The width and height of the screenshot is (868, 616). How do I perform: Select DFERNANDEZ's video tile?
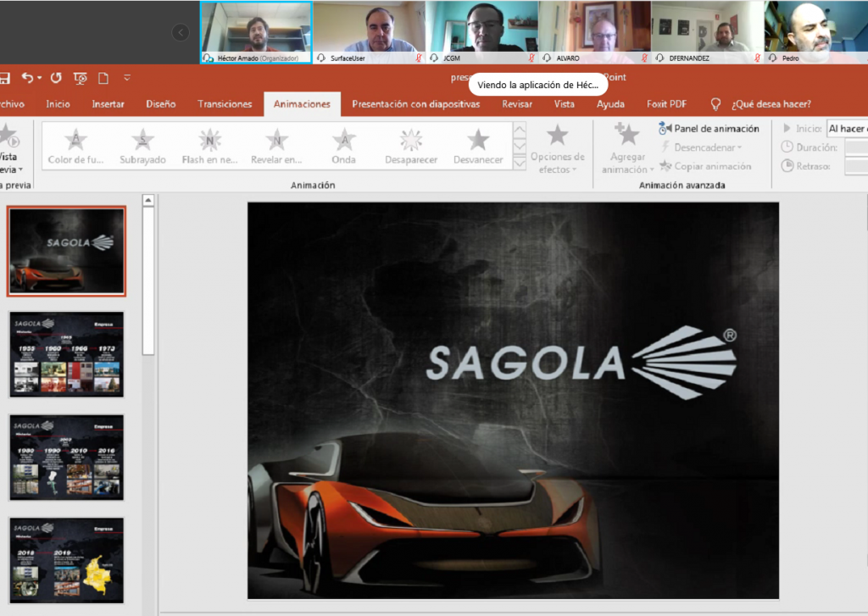point(708,32)
